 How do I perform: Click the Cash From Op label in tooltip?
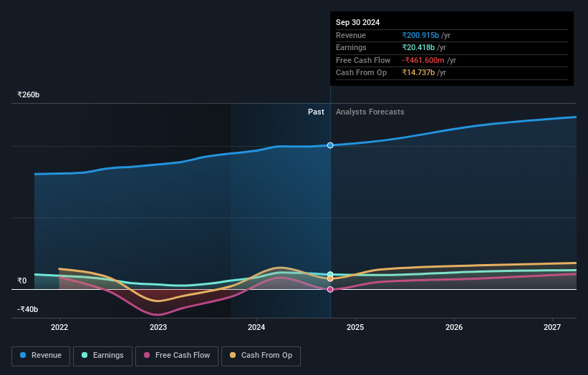(x=362, y=73)
